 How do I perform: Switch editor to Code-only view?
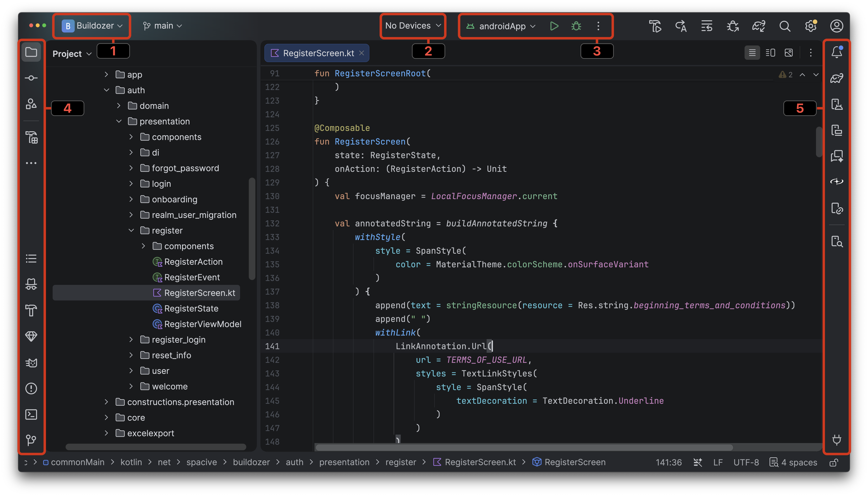tap(752, 53)
